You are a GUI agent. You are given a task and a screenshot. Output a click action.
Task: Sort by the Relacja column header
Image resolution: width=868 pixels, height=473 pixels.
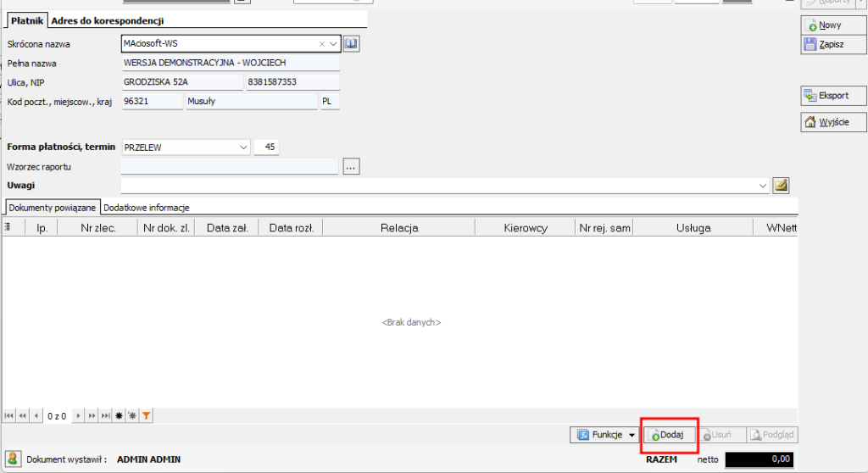tap(398, 227)
